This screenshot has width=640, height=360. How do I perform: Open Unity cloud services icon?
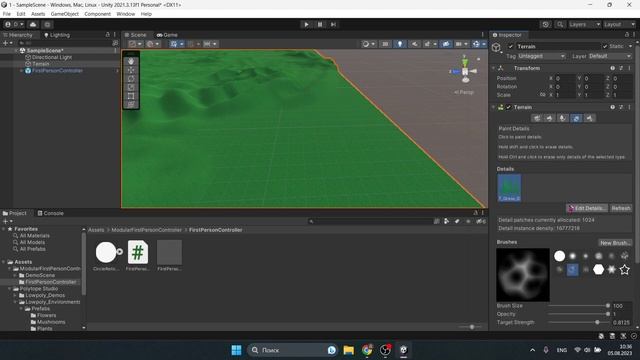pos(33,24)
